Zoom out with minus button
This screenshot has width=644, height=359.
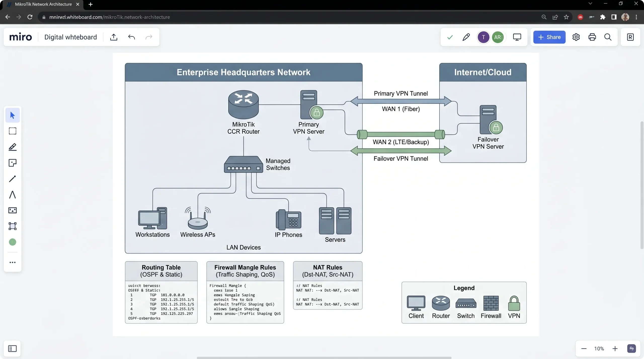[x=584, y=349]
